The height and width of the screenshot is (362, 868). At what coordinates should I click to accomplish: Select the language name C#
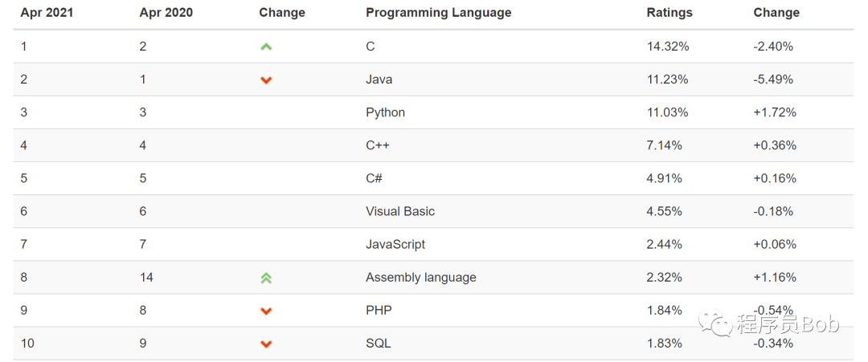pyautogui.click(x=375, y=178)
